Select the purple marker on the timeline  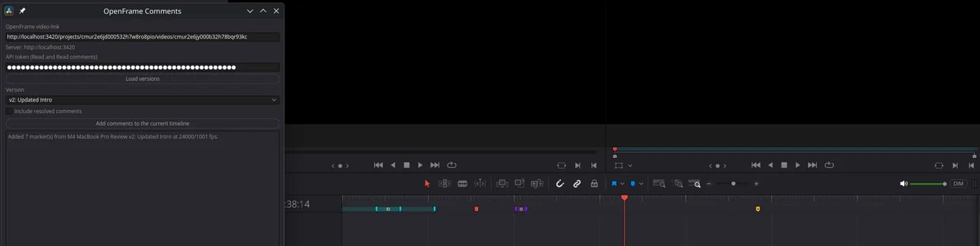521,209
